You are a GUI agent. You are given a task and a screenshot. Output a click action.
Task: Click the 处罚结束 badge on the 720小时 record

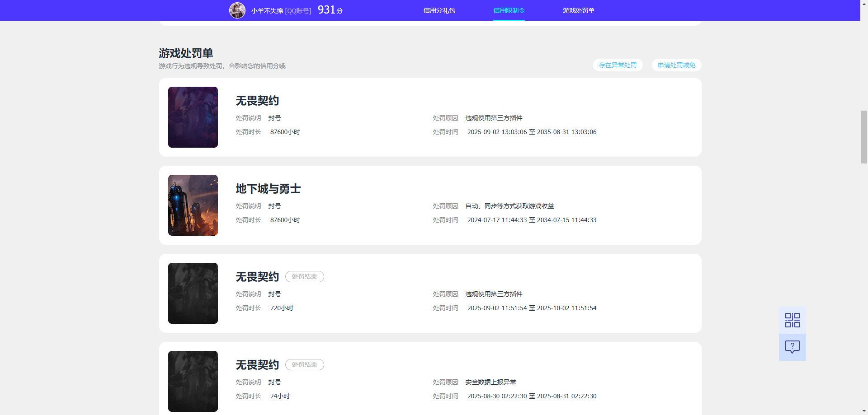[x=305, y=276]
